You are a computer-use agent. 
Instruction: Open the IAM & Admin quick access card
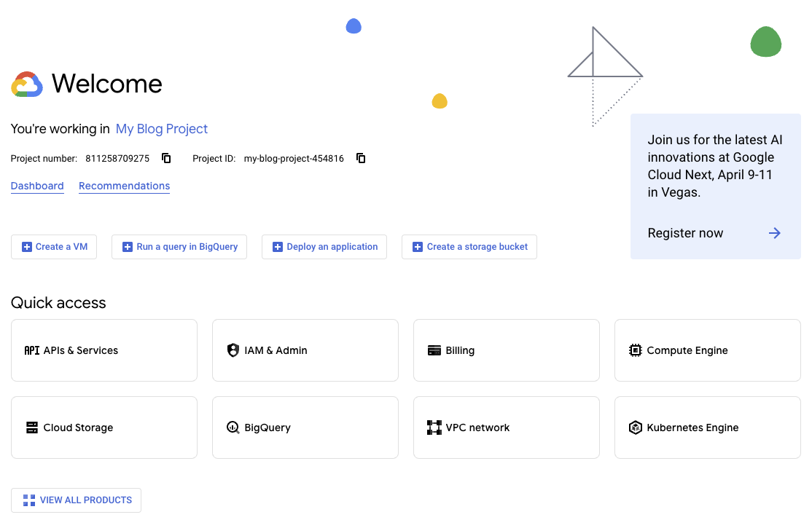(305, 350)
